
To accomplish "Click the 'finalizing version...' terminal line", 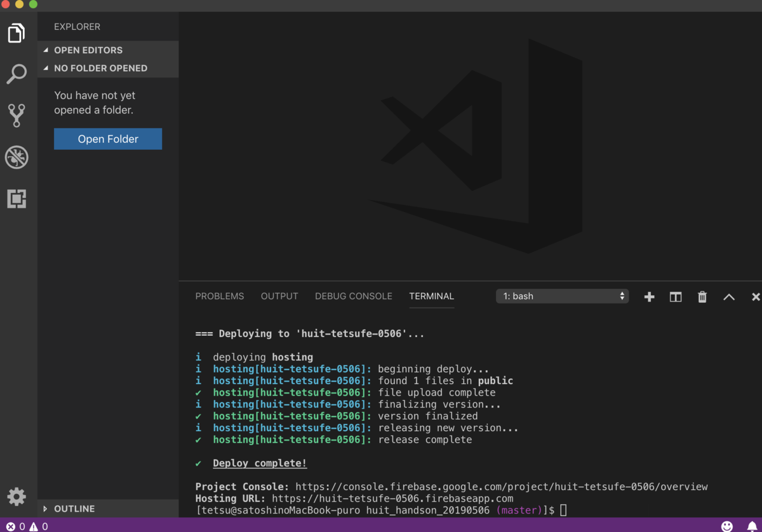I will pos(348,404).
